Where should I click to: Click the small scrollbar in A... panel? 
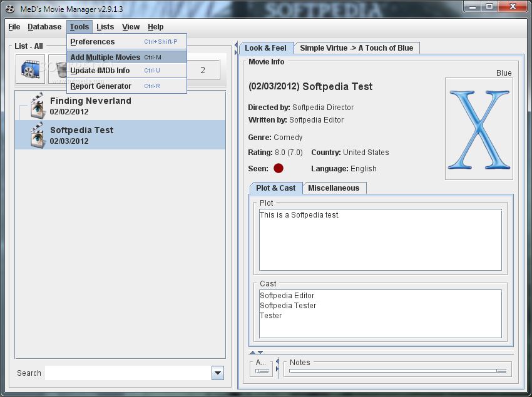pos(262,371)
